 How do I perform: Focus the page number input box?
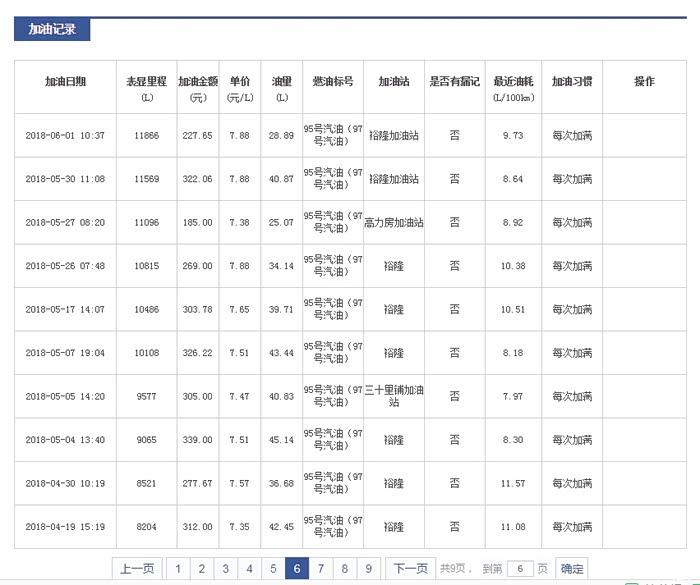point(519,569)
